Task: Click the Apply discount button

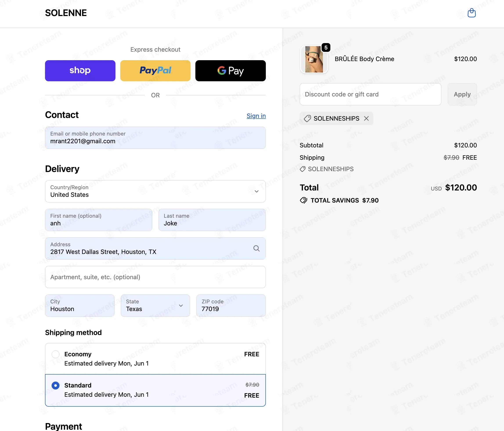Action: 462,94
